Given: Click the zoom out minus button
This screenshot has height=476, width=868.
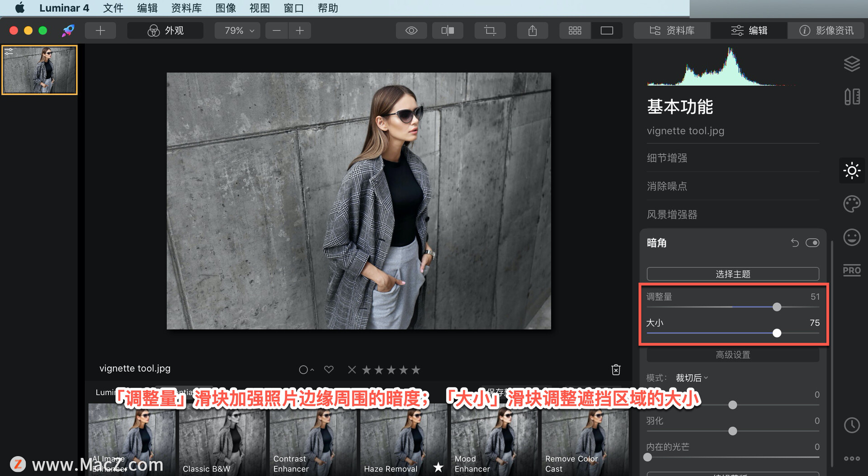Looking at the screenshot, I should 277,30.
